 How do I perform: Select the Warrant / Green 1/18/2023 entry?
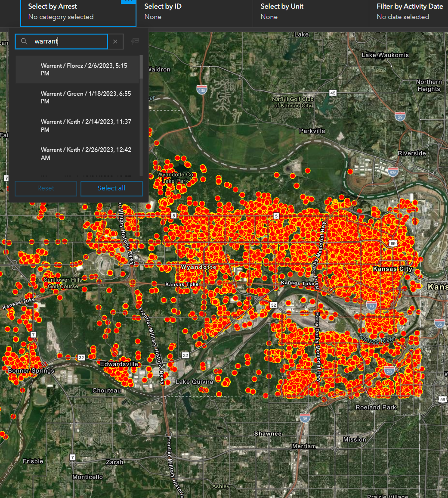click(77, 97)
